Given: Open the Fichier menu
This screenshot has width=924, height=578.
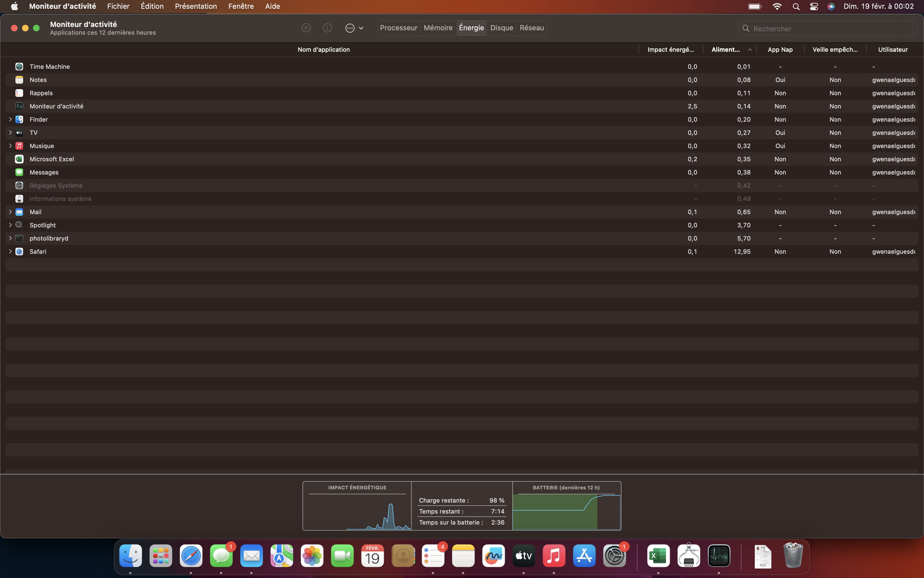Looking at the screenshot, I should tap(118, 6).
